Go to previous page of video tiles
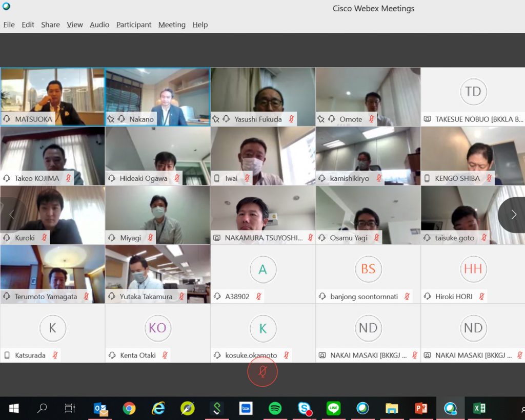This screenshot has width=525, height=420. pyautogui.click(x=11, y=215)
